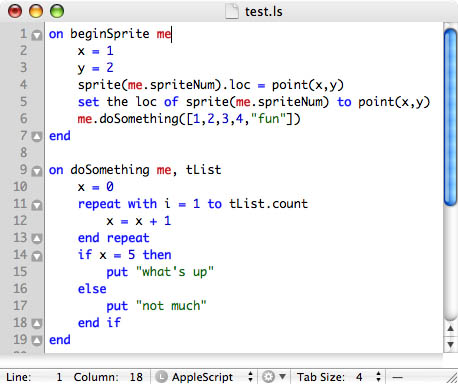Click the string "fun" on line 6

268,118
